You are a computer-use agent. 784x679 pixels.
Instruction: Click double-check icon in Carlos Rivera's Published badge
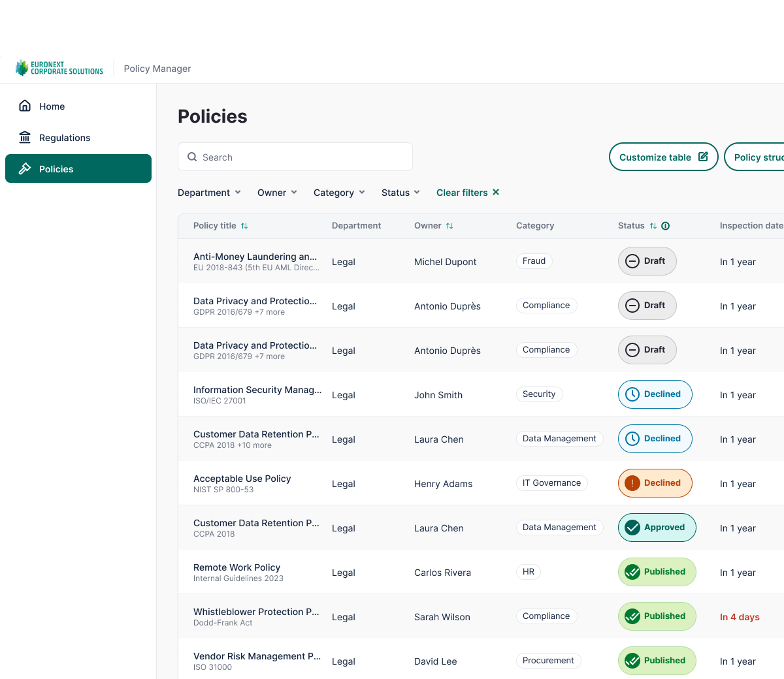pos(632,572)
